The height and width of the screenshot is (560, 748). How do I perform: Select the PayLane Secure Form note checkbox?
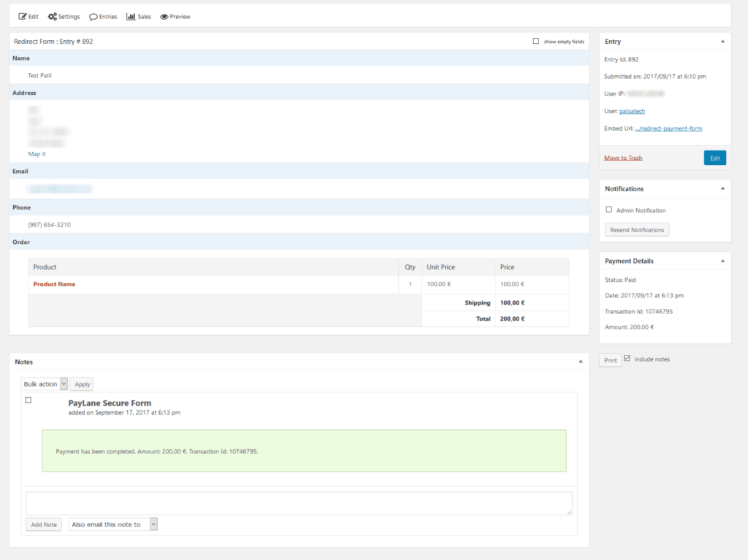tap(28, 400)
